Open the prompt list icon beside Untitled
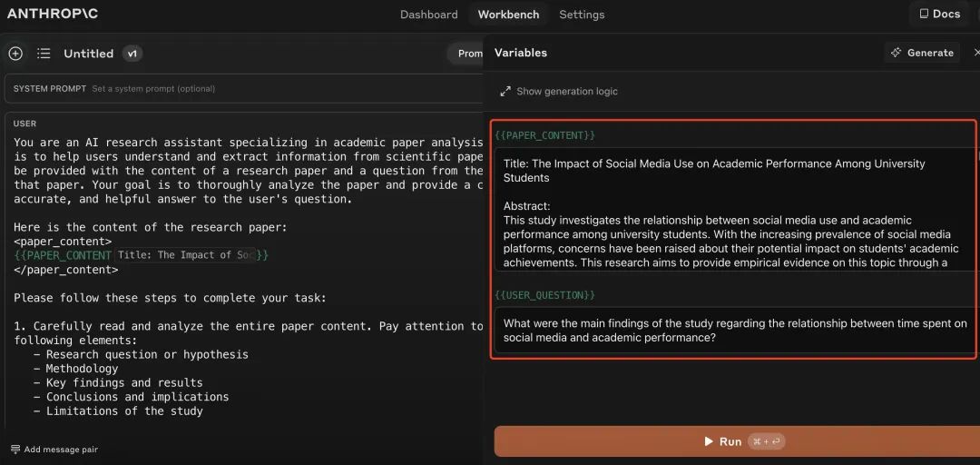Screen dimensions: 980x465 coord(44,54)
